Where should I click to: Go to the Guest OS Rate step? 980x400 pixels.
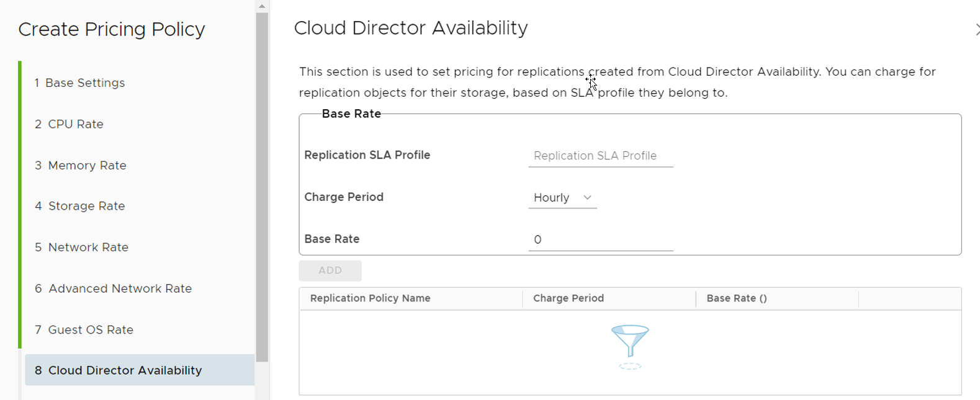point(91,330)
